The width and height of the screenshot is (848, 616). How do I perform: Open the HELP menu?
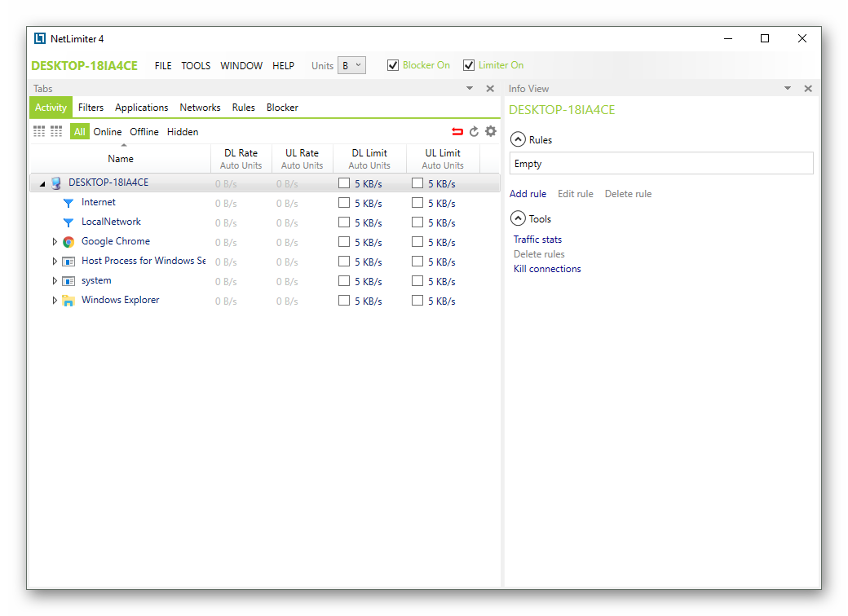click(284, 66)
